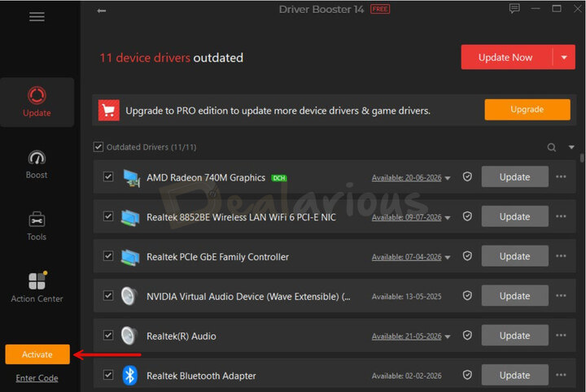Viewport: 586px width, 392px height.
Task: Open the Tools sidebar tab
Action: (37, 226)
